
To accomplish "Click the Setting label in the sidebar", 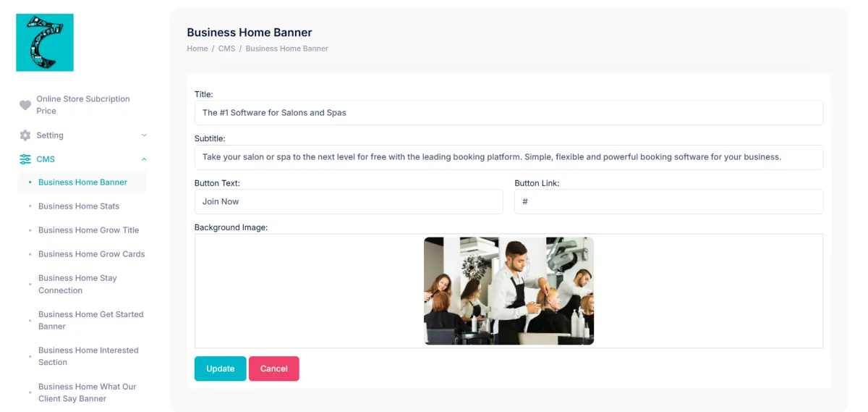I will pyautogui.click(x=50, y=135).
